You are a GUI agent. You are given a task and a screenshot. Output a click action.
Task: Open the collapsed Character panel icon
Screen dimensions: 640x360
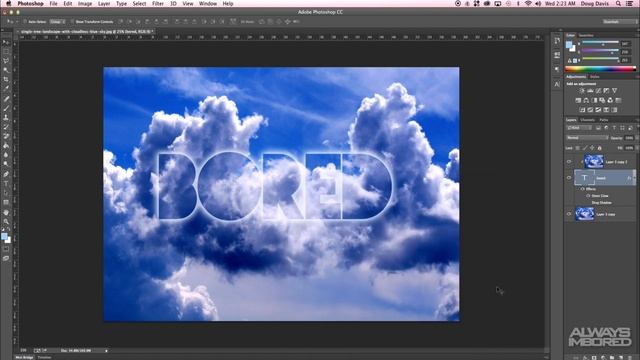557,84
